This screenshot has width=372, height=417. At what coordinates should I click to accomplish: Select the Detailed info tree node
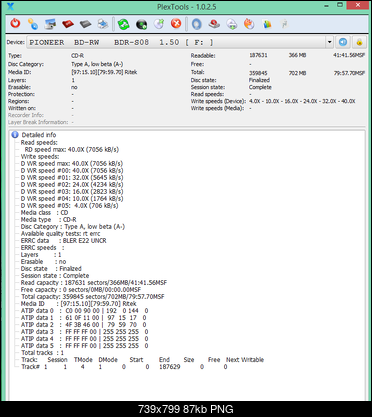(39, 135)
